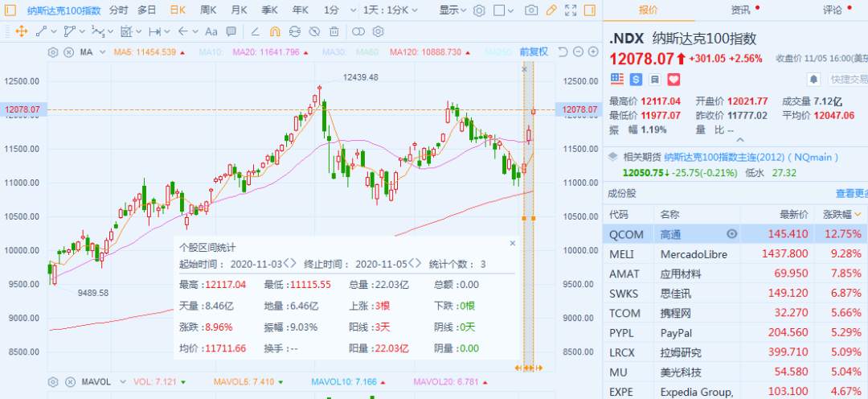
Task: Remove the MA indicator with x icon
Action: [x=68, y=52]
